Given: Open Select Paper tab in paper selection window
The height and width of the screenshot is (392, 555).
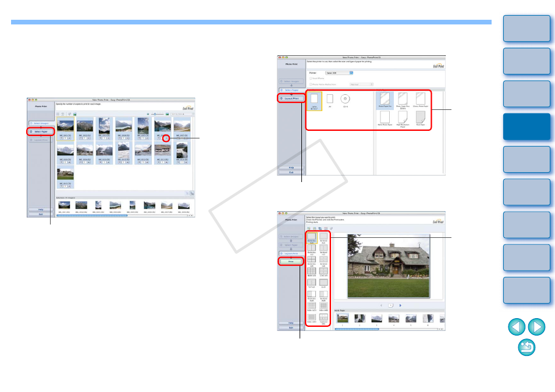Looking at the screenshot, I should tap(291, 90).
